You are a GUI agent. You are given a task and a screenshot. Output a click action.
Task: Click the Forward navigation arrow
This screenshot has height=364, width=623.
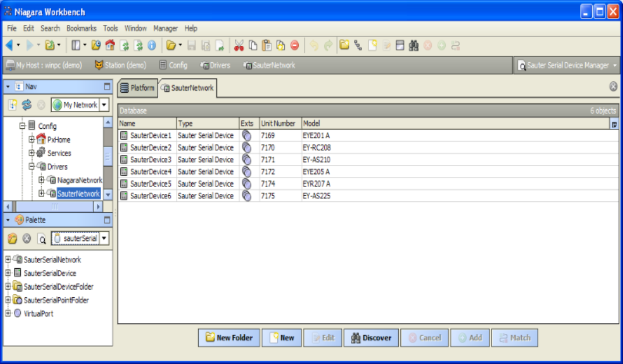(30, 45)
